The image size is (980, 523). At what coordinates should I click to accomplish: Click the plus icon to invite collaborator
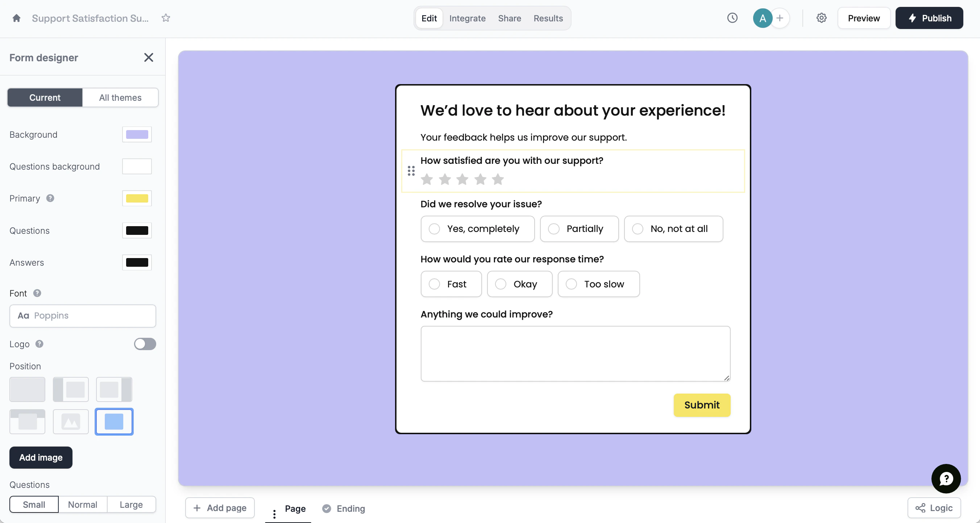[x=780, y=18]
